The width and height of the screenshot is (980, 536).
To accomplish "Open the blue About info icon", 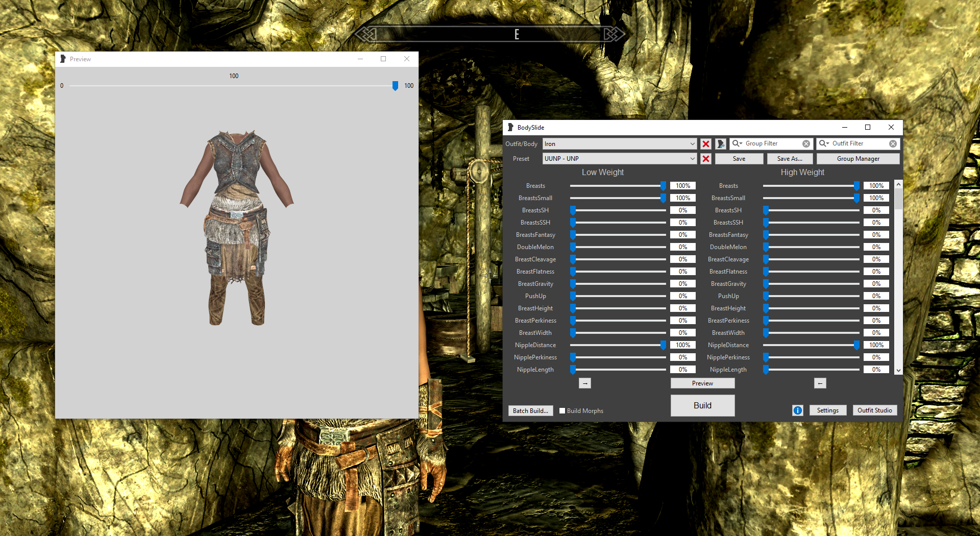I will tap(798, 410).
